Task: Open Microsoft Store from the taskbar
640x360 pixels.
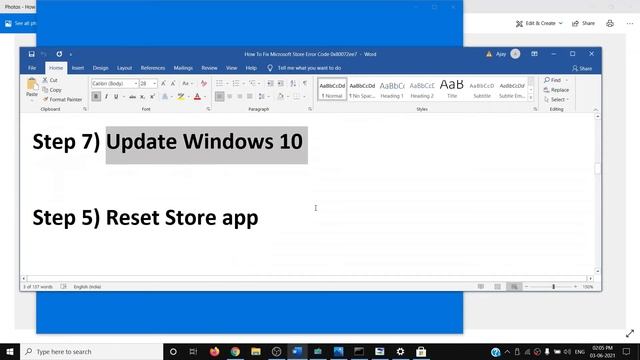Action: pos(421,351)
